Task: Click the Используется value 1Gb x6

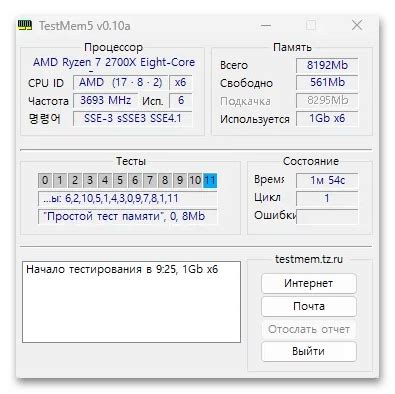Action: click(327, 118)
